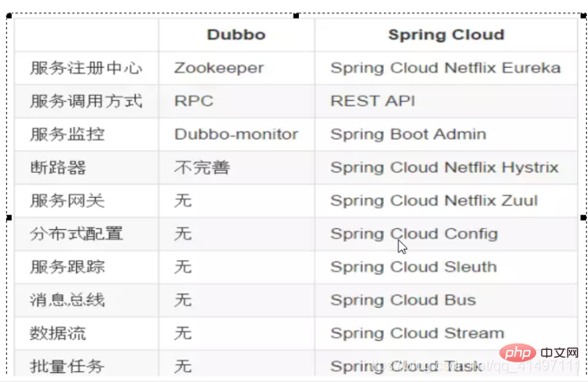The width and height of the screenshot is (588, 382).
Task: Click the top-center selection handle
Action: click(x=296, y=15)
